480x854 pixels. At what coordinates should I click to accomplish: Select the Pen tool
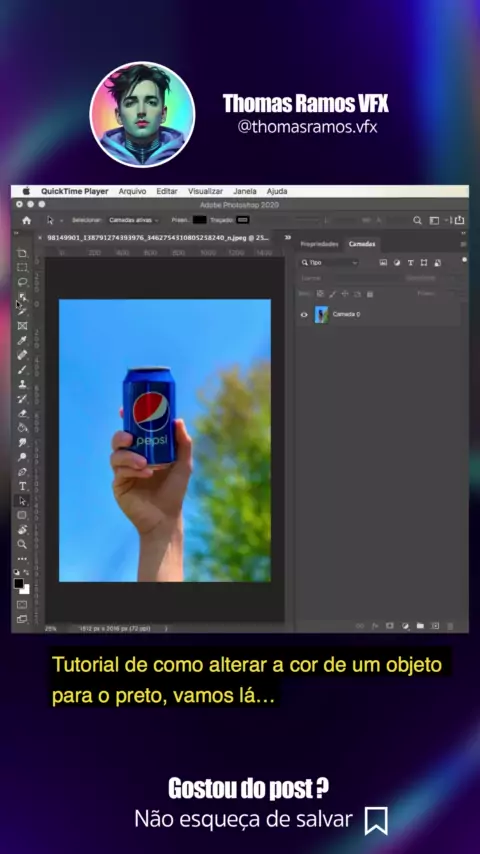pos(22,472)
